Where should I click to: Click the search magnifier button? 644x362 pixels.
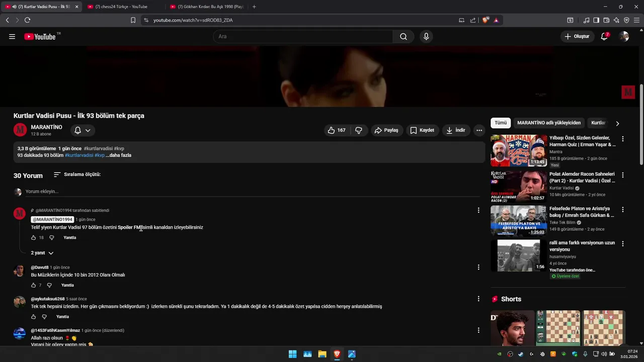coord(404,36)
